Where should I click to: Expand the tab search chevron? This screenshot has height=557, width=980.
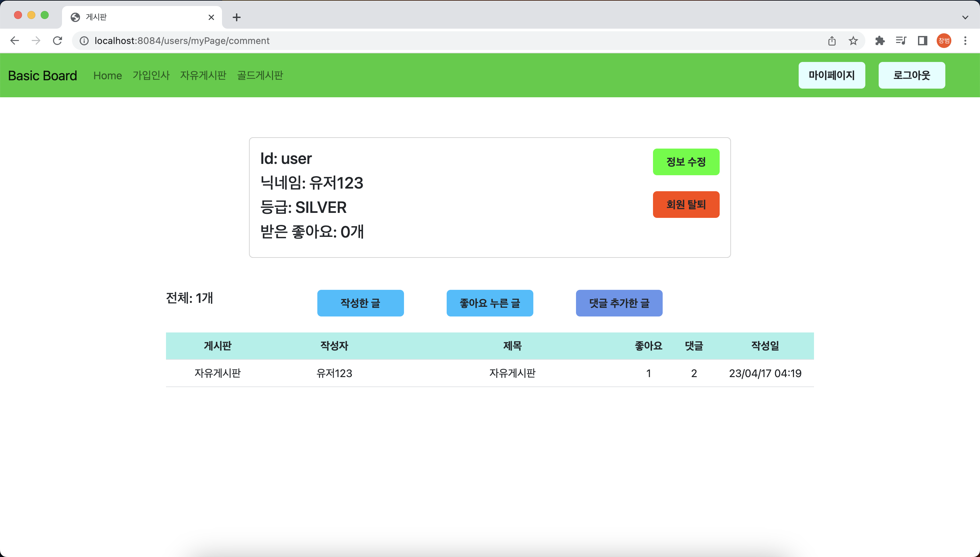click(965, 17)
